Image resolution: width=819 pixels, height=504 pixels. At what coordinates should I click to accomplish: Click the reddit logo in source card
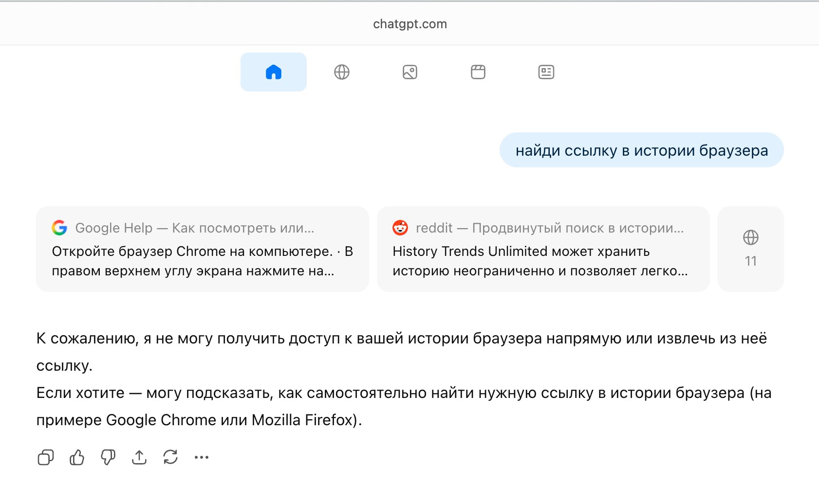[x=400, y=228]
